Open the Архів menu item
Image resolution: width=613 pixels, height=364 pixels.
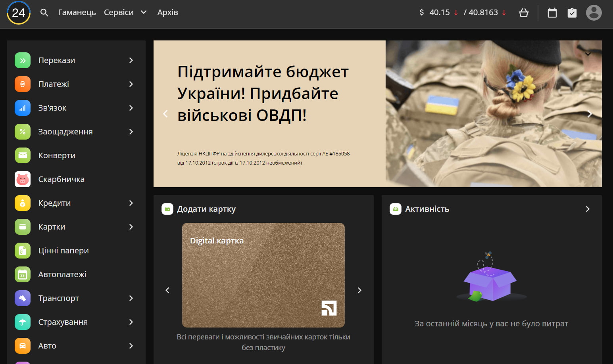pos(167,13)
